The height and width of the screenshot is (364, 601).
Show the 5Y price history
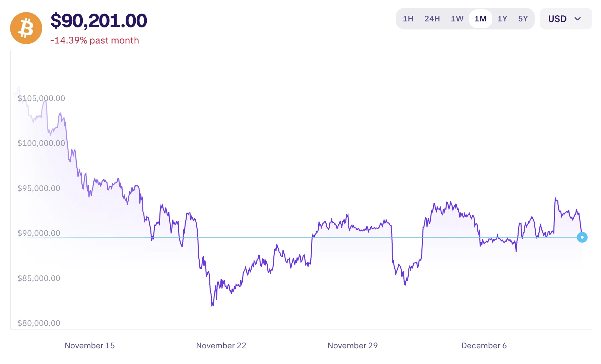click(523, 19)
